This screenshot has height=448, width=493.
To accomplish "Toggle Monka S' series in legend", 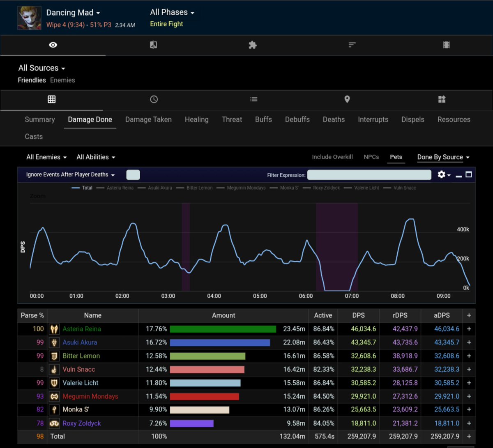I will pos(283,188).
